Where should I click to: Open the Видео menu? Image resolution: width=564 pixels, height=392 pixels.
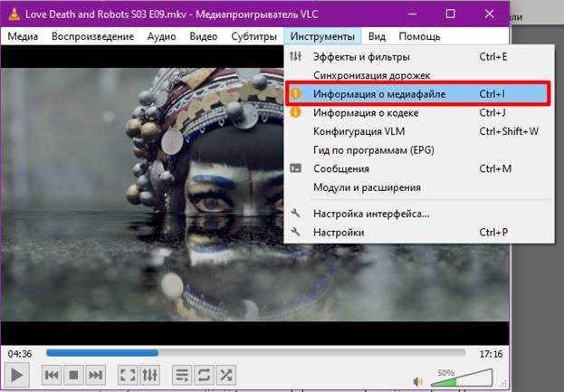[x=203, y=36]
